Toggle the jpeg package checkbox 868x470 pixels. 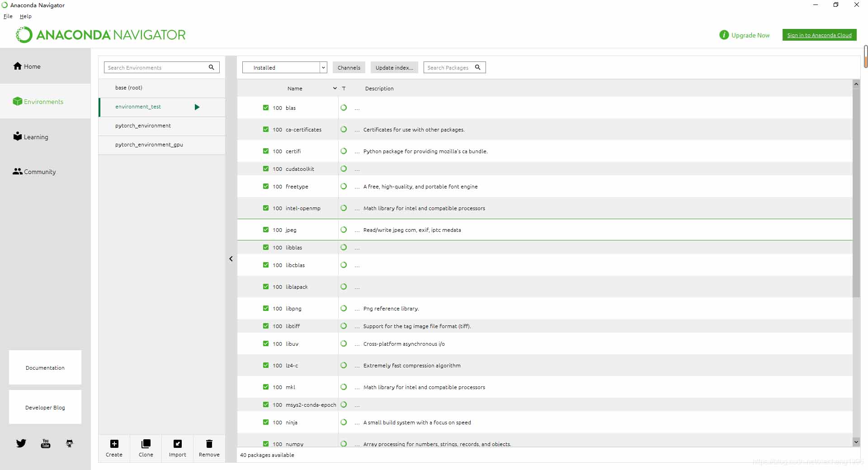click(266, 230)
